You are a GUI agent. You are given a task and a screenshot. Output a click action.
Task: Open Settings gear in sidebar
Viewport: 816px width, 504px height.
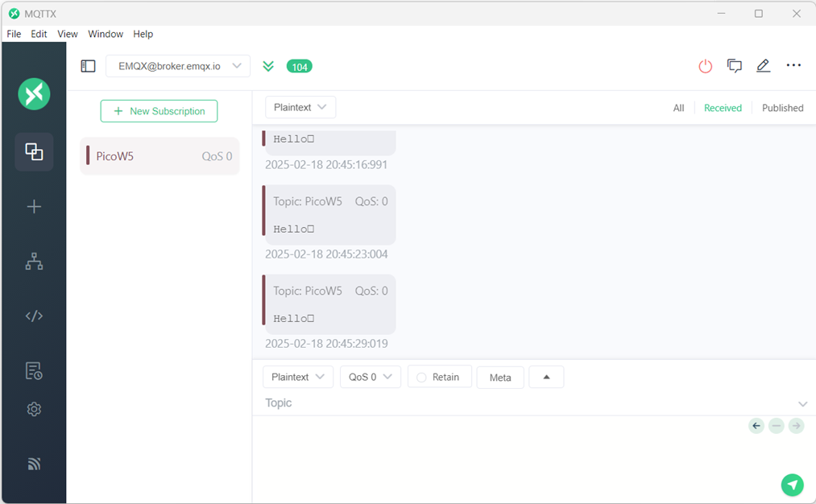[x=34, y=409]
